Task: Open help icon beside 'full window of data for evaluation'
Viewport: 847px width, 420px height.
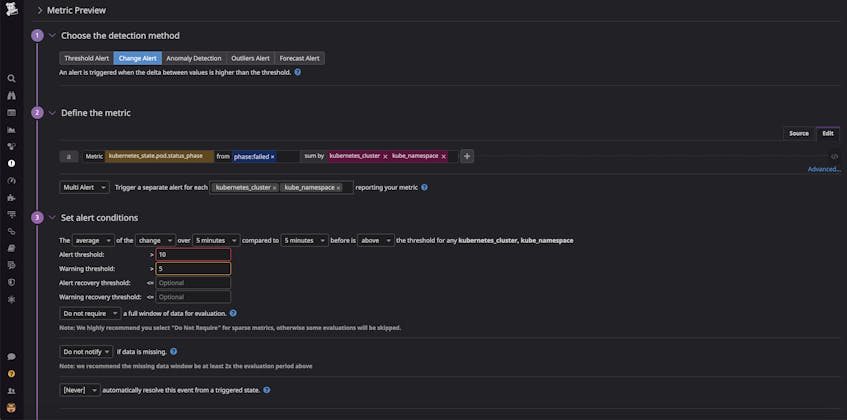Action: pyautogui.click(x=233, y=313)
